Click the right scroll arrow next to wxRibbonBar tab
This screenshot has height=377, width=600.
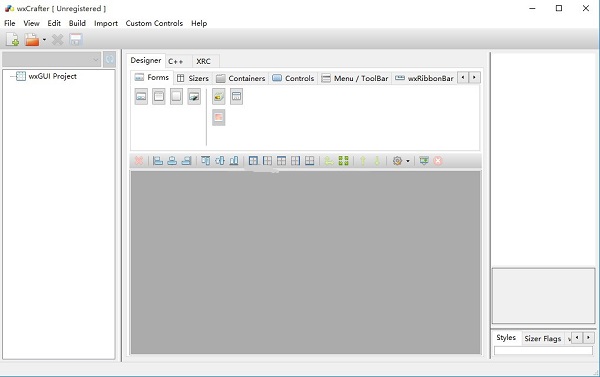point(474,77)
